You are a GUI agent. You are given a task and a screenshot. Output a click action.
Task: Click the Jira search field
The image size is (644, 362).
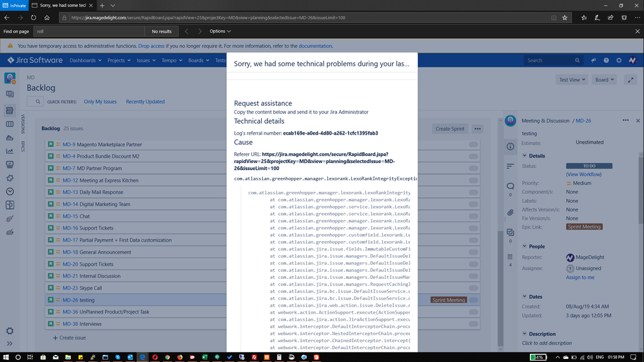click(553, 61)
